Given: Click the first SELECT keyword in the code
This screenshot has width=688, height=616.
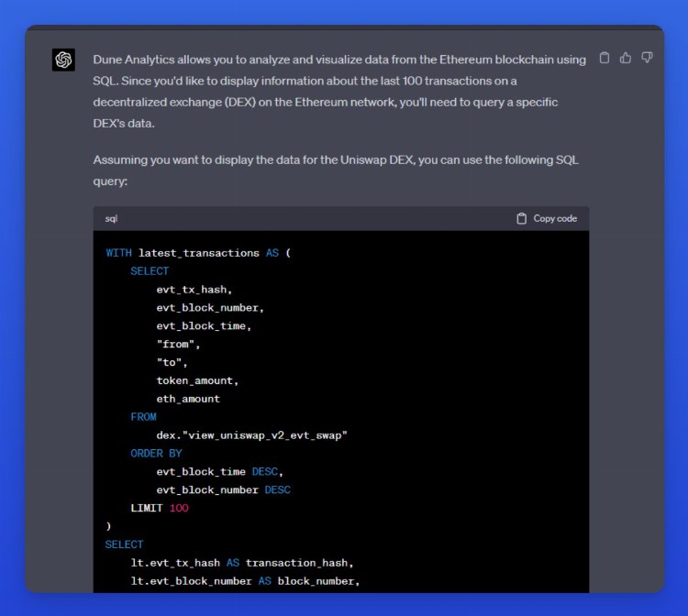Looking at the screenshot, I should pyautogui.click(x=150, y=271).
